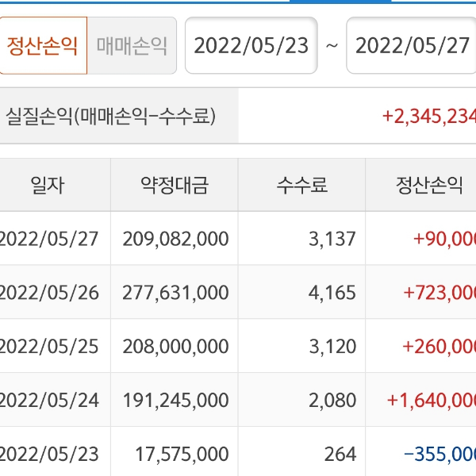The height and width of the screenshot is (476, 476).
Task: Sort by the 약정대금 column header
Action: click(x=175, y=186)
